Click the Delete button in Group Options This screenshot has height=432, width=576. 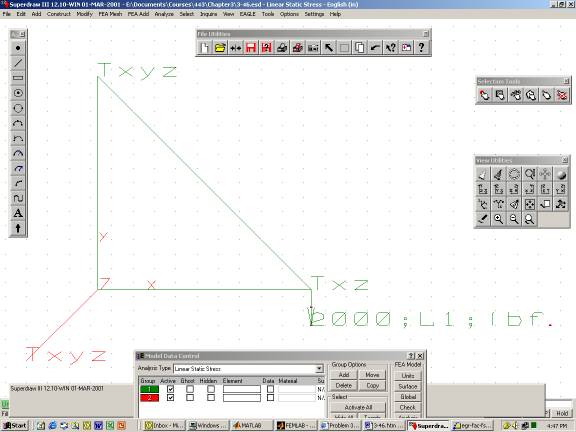[344, 386]
